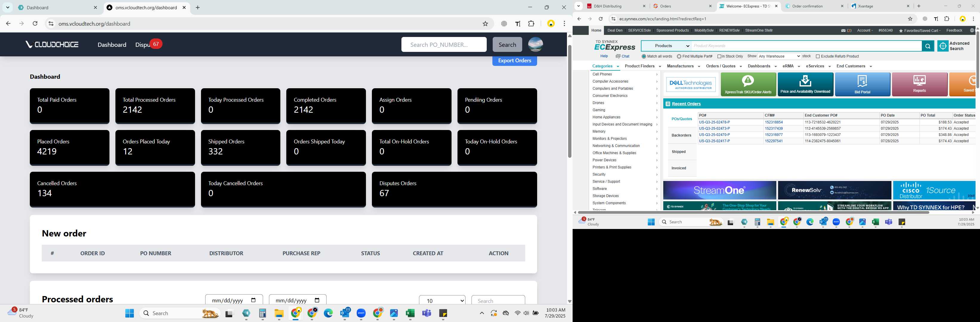This screenshot has width=980, height=322.
Task: Bookmark the oms.vcloudtech.org page with star
Action: click(485, 24)
